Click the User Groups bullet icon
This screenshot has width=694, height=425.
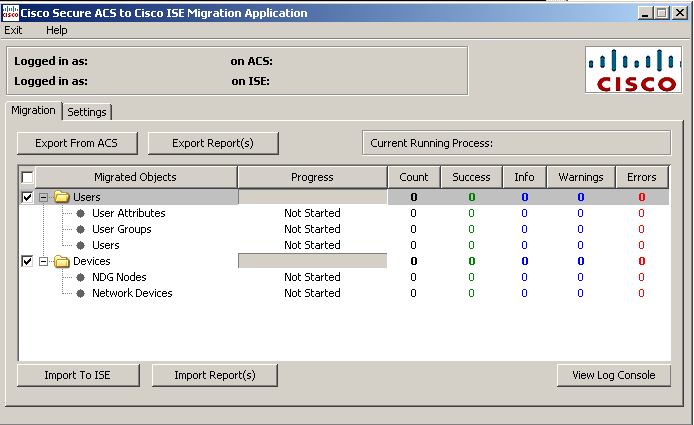click(x=81, y=229)
